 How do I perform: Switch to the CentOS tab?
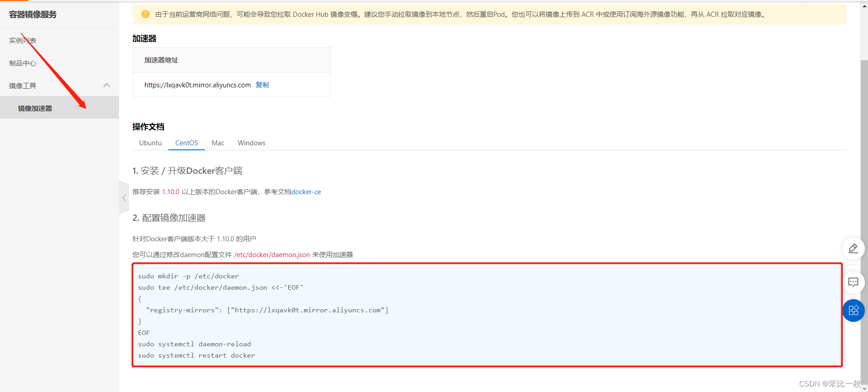click(187, 143)
